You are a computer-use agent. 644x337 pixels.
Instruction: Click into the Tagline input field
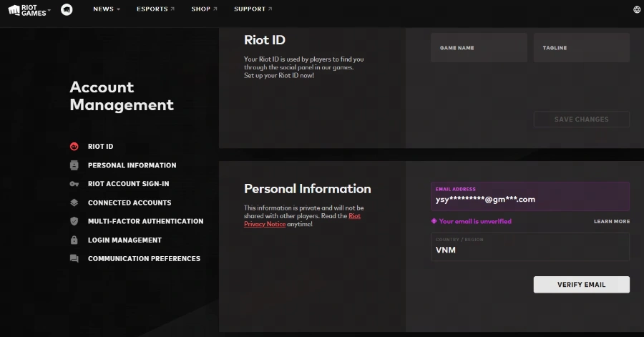coord(581,48)
